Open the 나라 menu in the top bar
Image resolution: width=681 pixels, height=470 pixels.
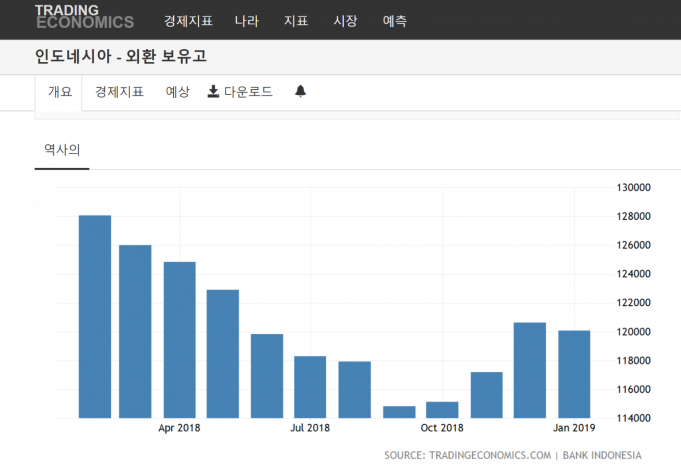tap(247, 20)
